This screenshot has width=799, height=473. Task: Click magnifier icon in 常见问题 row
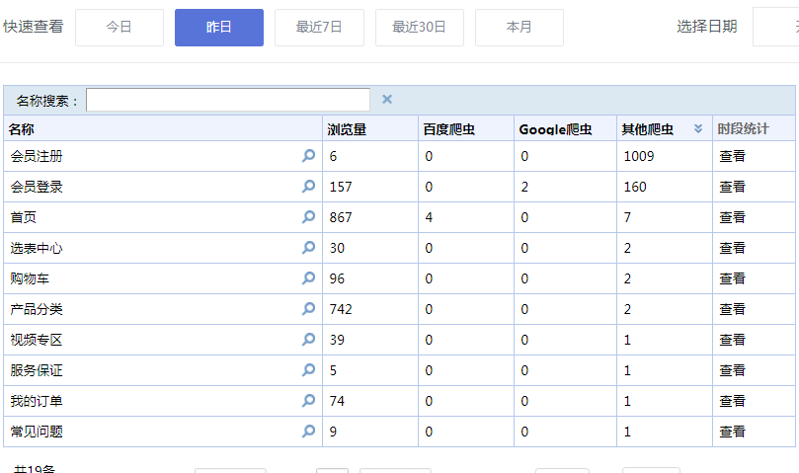[x=308, y=431]
